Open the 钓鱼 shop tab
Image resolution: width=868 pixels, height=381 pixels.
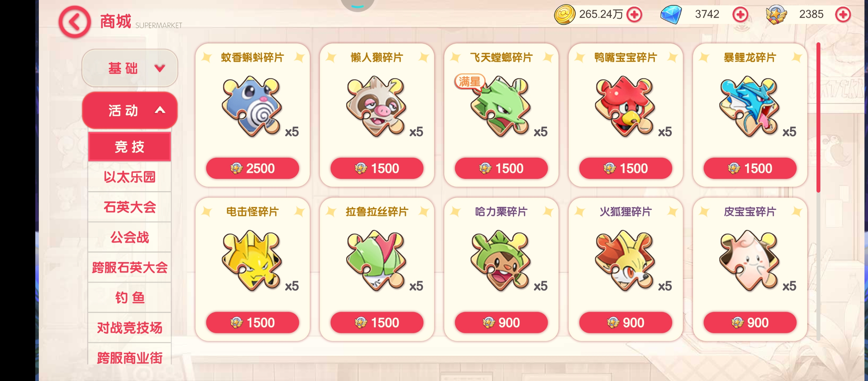(129, 297)
